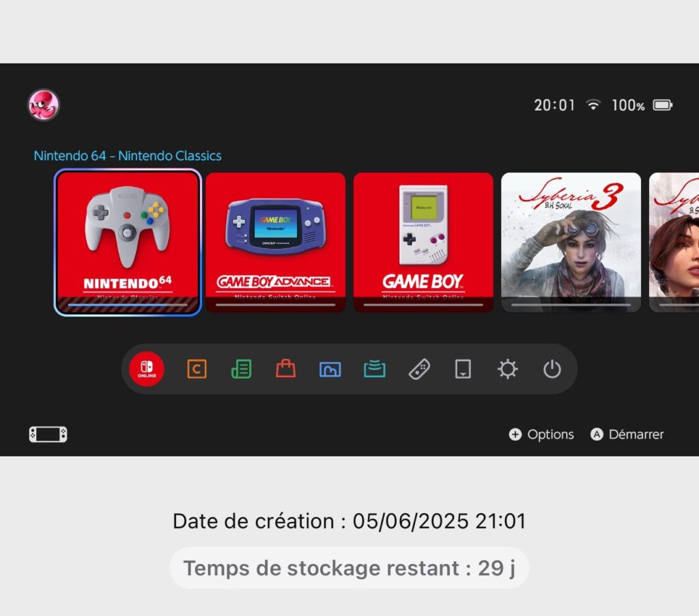This screenshot has height=616, width=699.
Task: Launch Nintendo 64 Nintendo Classics tile
Action: coord(128,242)
